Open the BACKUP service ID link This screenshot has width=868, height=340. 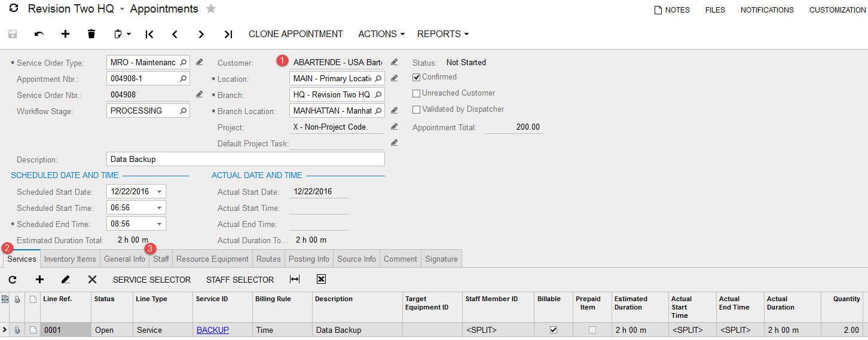pos(213,330)
